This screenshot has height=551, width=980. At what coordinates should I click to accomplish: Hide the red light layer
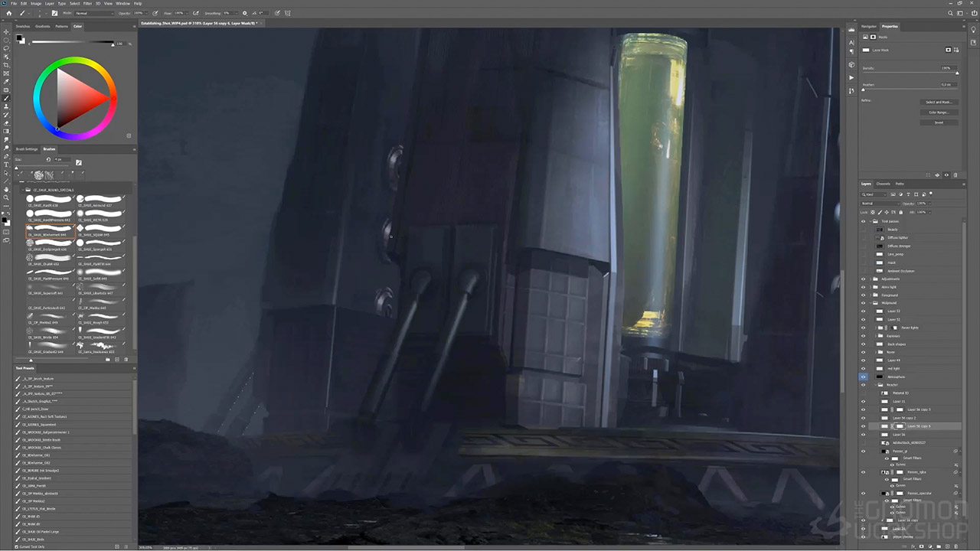pyautogui.click(x=863, y=369)
